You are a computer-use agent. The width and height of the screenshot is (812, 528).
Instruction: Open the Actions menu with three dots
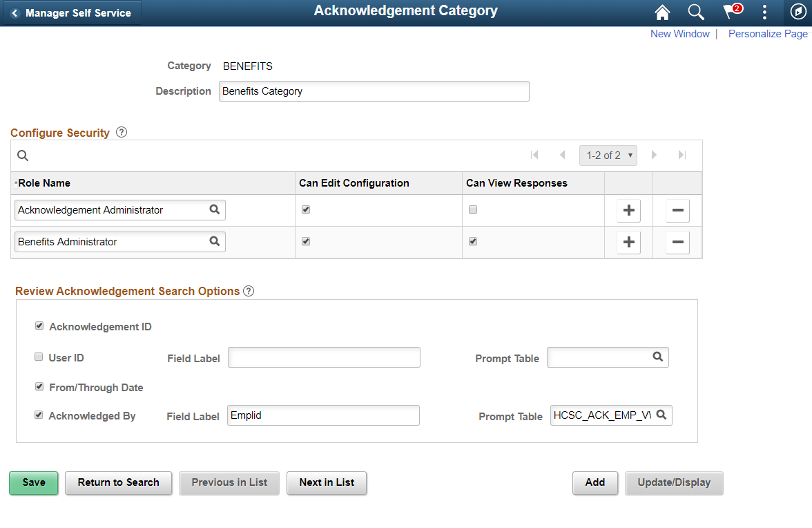pos(764,12)
